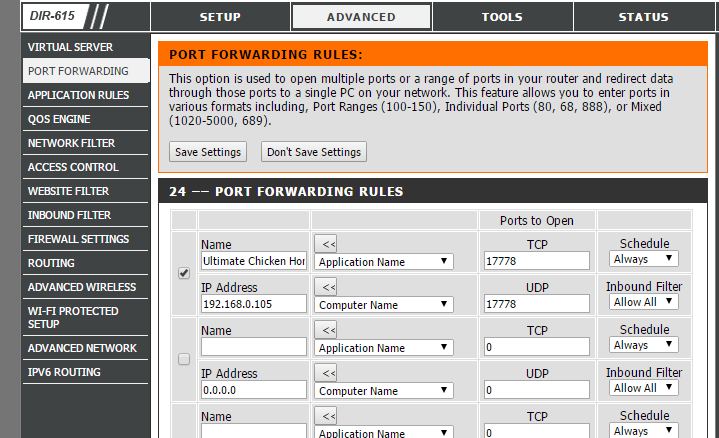Click the IP Address field 0.0.0.0
This screenshot has height=438, width=719.
click(254, 390)
